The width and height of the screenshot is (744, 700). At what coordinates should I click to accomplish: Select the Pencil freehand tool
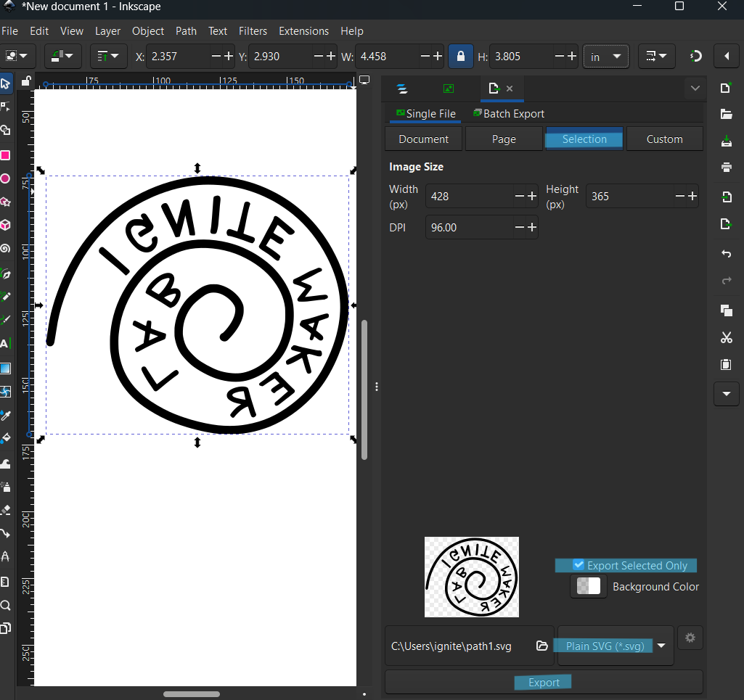coord(6,297)
